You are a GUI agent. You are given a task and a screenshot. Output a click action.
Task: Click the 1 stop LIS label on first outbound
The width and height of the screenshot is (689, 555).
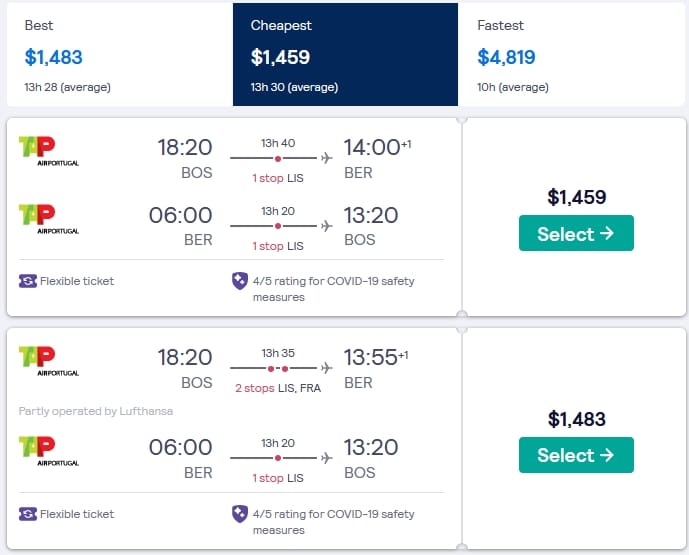point(277,178)
